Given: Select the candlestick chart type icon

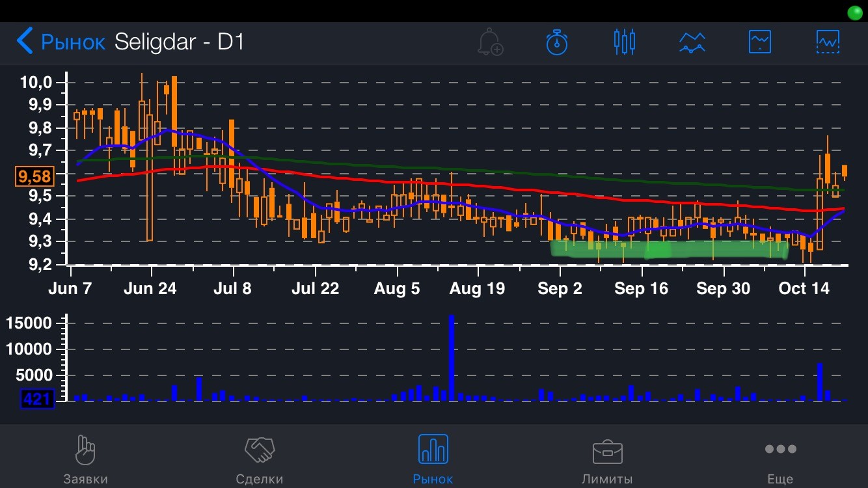Looking at the screenshot, I should [625, 42].
